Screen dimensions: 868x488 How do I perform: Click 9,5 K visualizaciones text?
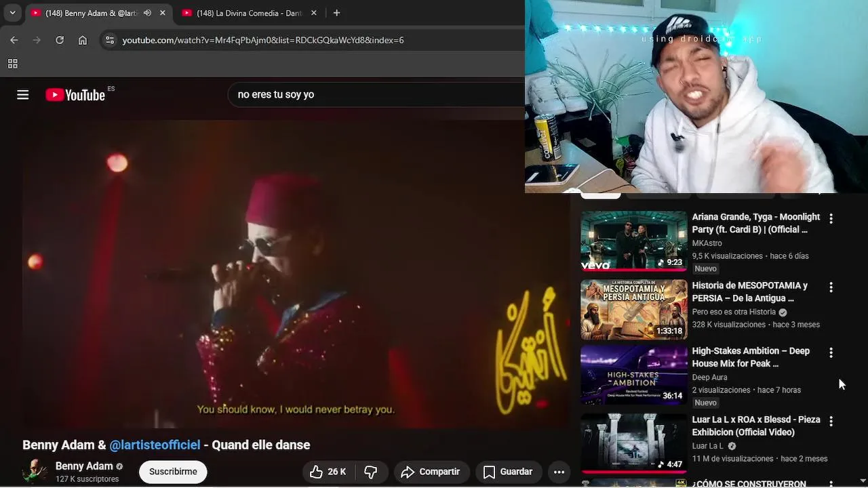coord(727,256)
